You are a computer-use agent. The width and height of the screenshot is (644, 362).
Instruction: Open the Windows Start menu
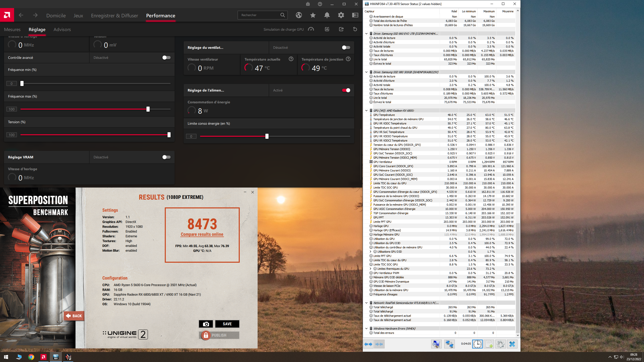pos(6,357)
